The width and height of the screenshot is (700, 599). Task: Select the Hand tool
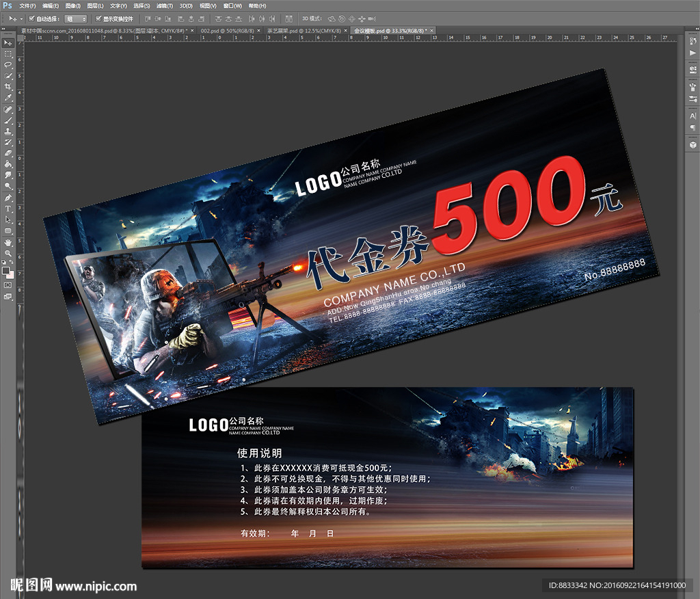coord(8,243)
